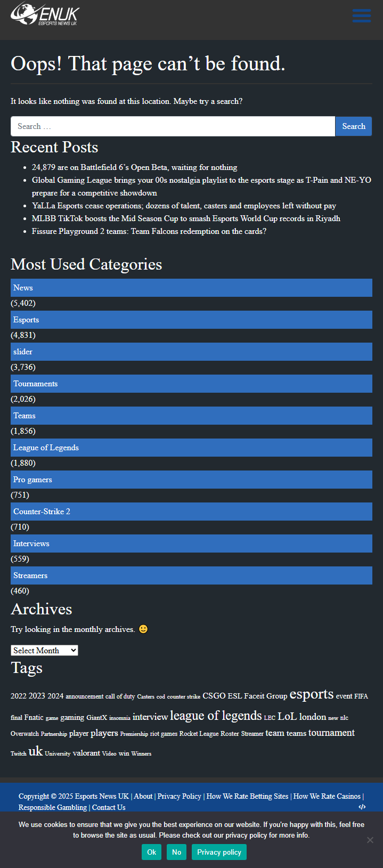Click the ENUK Esports News UK logo
The height and width of the screenshot is (868, 383).
click(45, 14)
